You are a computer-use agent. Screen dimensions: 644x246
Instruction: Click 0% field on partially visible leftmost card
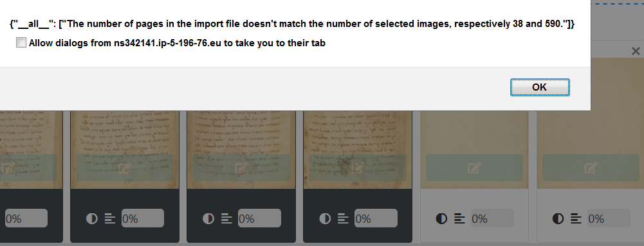(x=26, y=218)
